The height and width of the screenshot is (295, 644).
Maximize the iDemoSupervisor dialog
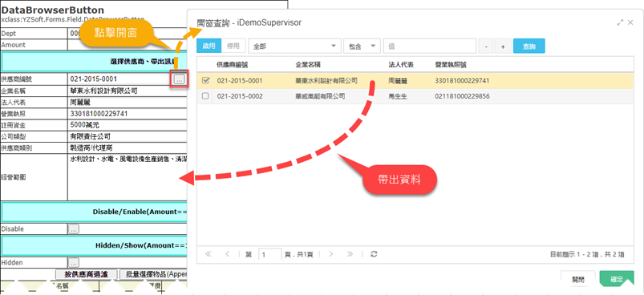tap(620, 23)
